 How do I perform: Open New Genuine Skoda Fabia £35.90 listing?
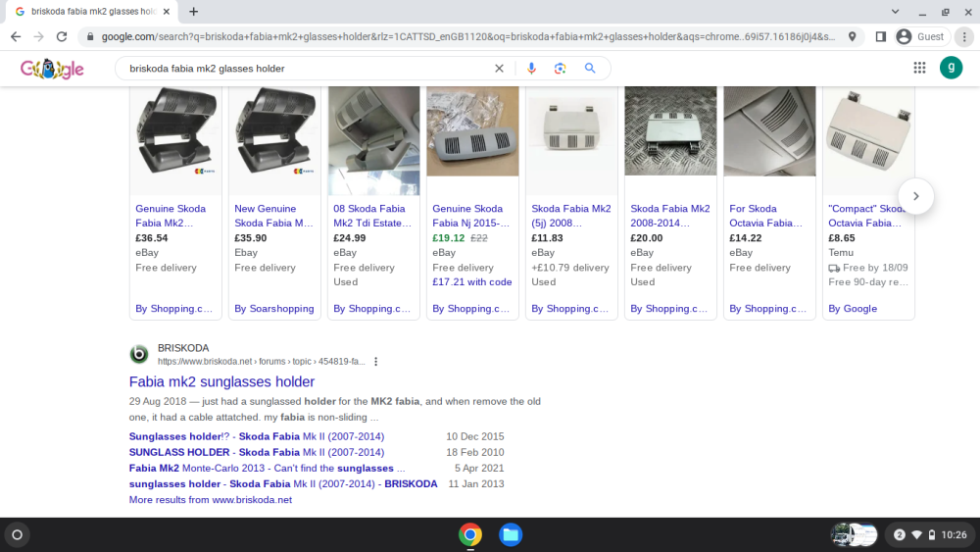click(273, 216)
